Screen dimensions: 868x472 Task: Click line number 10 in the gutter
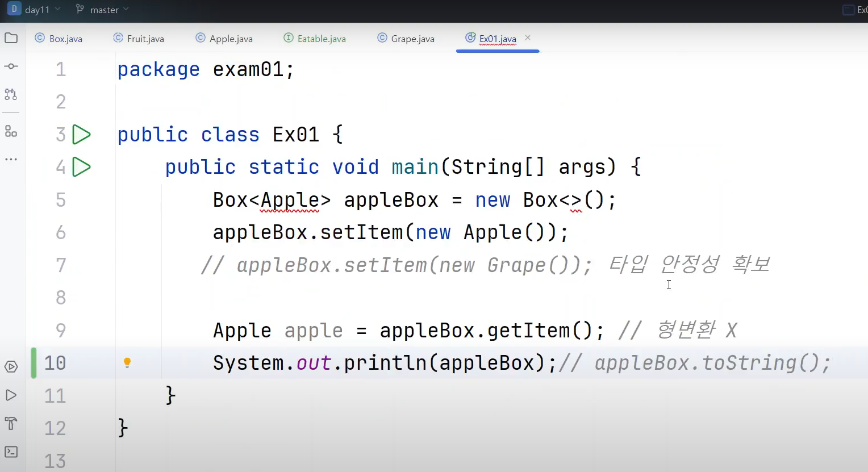(x=55, y=363)
